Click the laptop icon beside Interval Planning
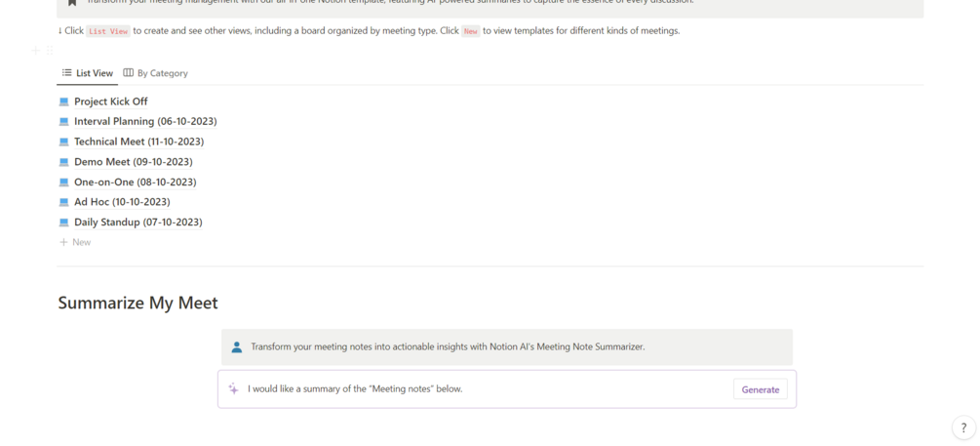 [x=64, y=122]
